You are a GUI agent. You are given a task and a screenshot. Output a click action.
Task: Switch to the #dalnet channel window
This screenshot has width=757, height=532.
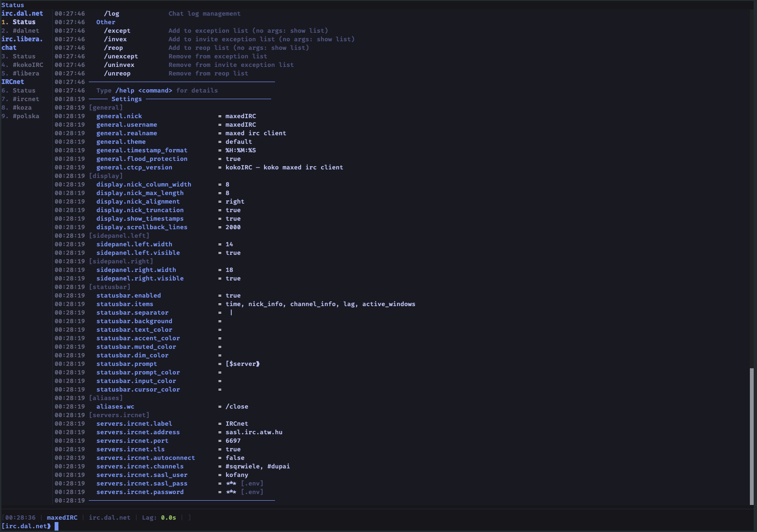[x=26, y=31]
